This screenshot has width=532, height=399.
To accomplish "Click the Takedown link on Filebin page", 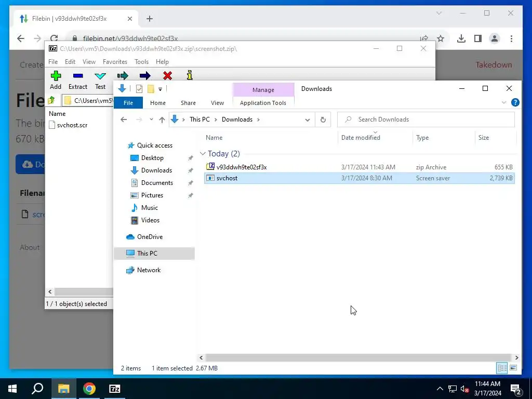I will point(494,65).
